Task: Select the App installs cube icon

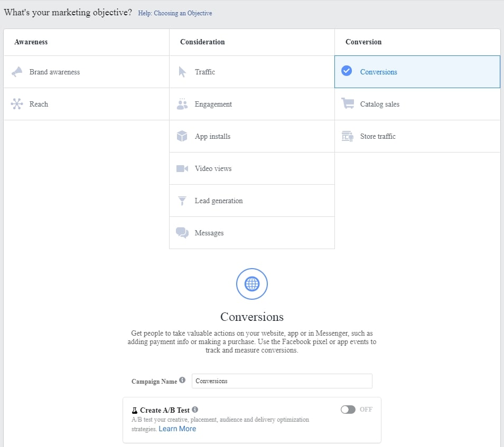Action: coord(182,136)
